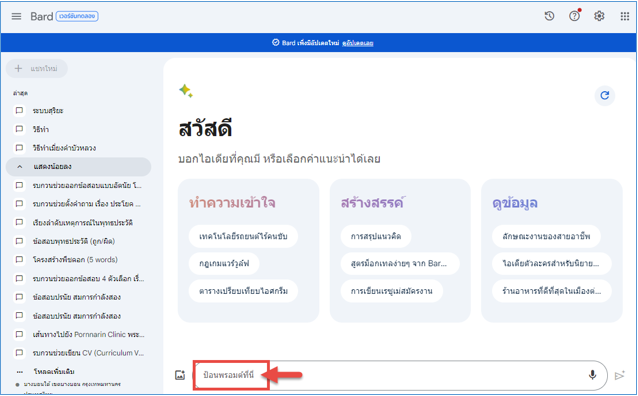Open the Google apps grid icon
The height and width of the screenshot is (396, 638).
tap(625, 16)
